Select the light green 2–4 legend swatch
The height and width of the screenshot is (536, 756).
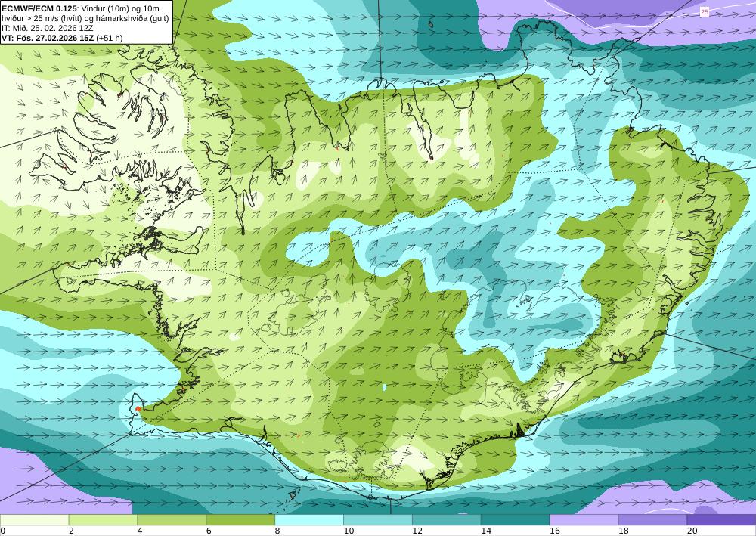(103, 519)
